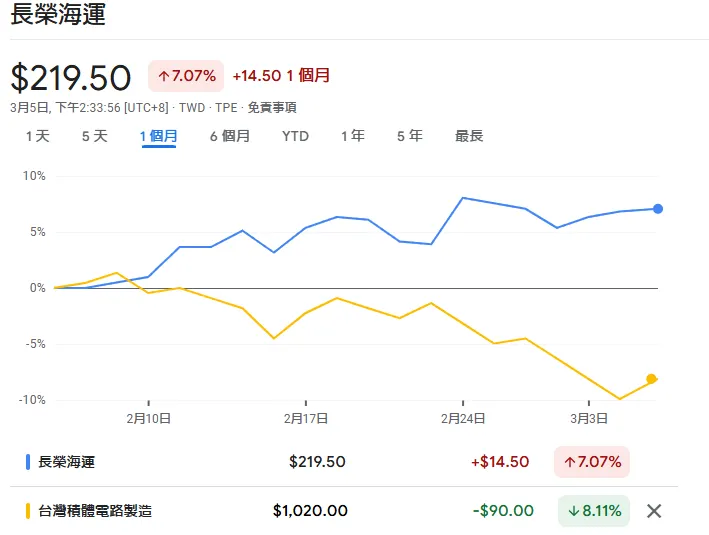Select the 最長 time range tab
Image resolution: width=709 pixels, height=535 pixels.
click(469, 136)
